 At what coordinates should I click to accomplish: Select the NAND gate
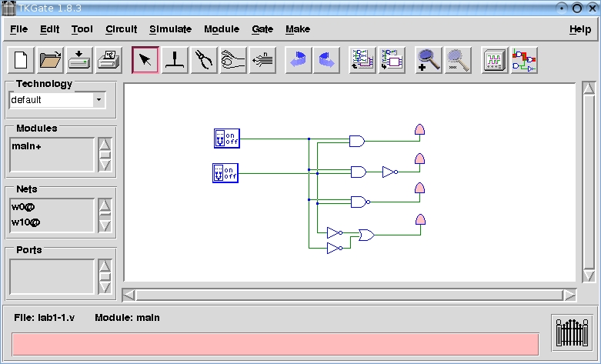[360, 202]
